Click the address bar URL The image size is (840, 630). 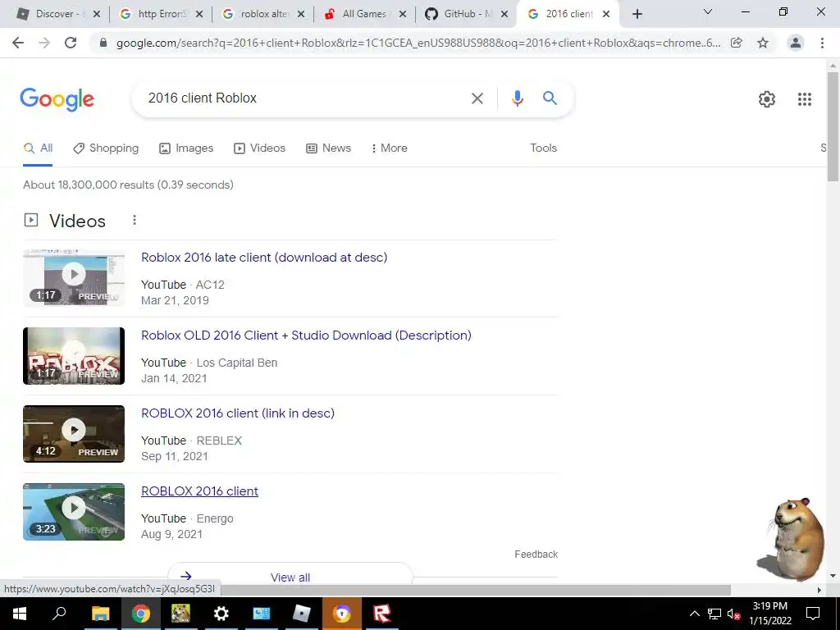418,43
